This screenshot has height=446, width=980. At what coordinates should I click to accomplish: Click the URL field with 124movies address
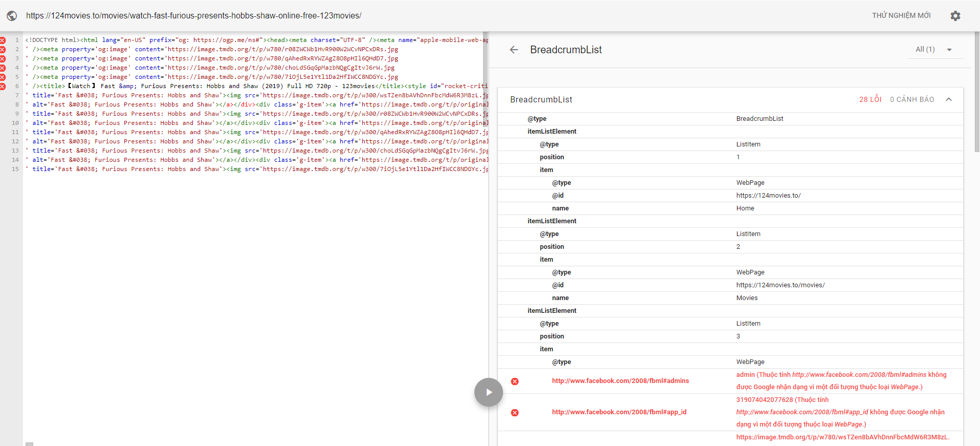point(194,16)
